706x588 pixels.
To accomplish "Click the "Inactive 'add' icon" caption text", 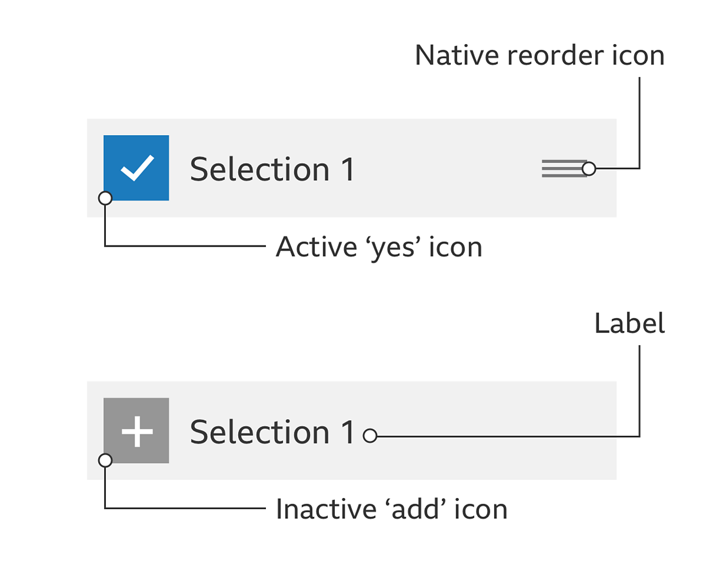I will click(x=392, y=509).
